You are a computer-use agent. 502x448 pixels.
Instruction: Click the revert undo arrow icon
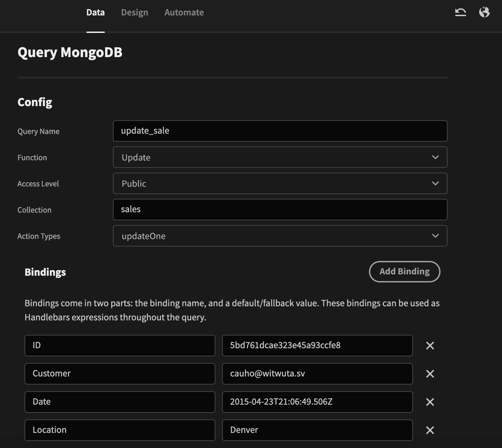click(460, 12)
